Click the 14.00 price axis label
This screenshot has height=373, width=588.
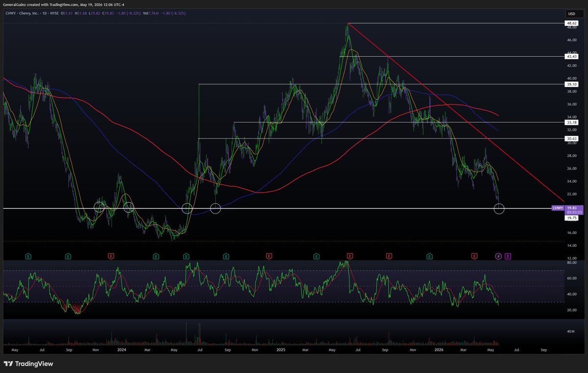(x=571, y=245)
